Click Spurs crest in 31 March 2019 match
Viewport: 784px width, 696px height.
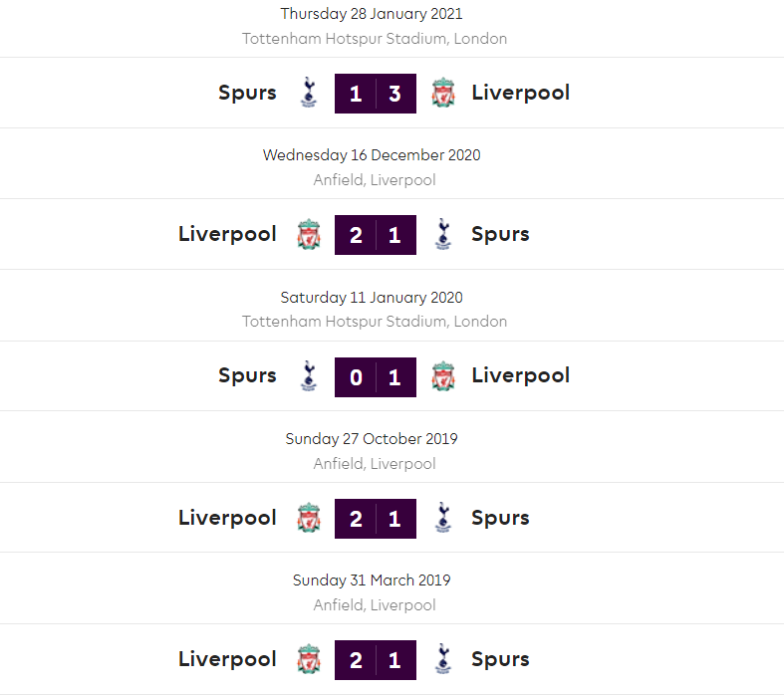443,659
